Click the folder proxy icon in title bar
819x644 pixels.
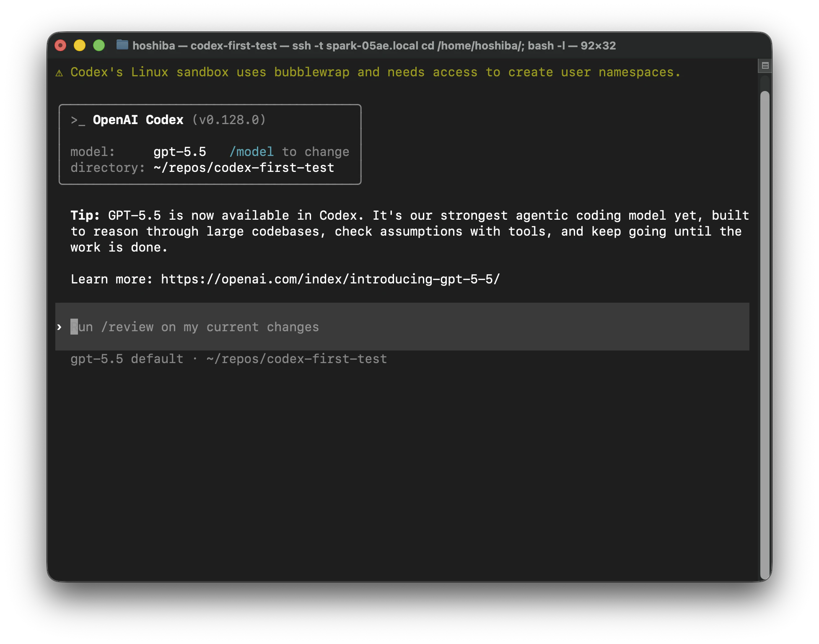(x=122, y=45)
